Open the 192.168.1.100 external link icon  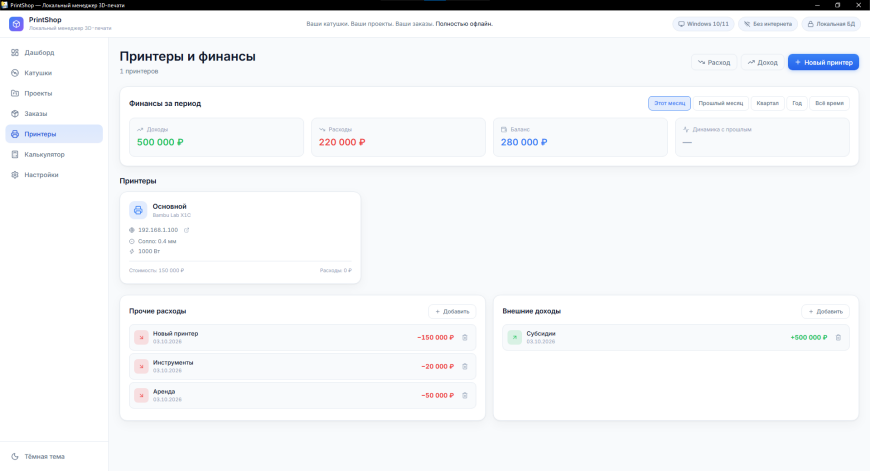(186, 230)
